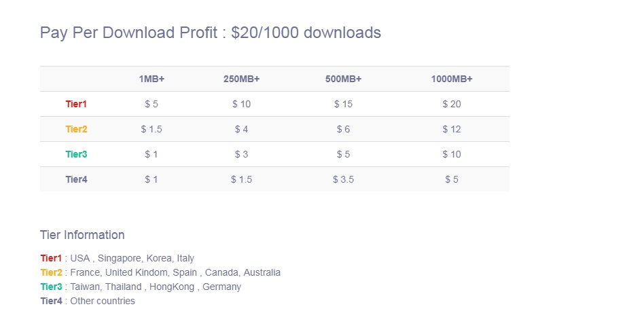Click the 250MB+ column header
Image resolution: width=644 pixels, height=311 pixels.
241,79
